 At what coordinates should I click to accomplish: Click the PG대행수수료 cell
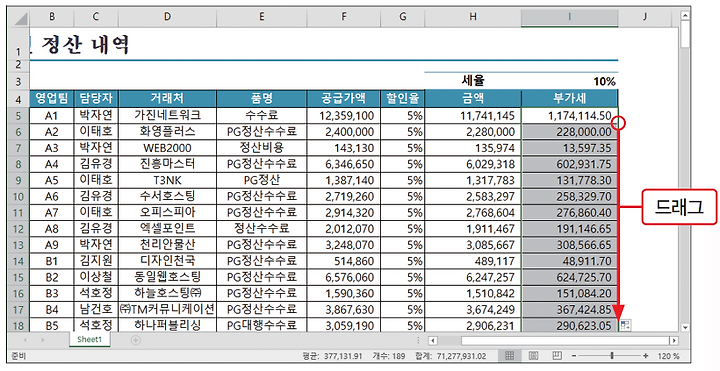tap(262, 325)
